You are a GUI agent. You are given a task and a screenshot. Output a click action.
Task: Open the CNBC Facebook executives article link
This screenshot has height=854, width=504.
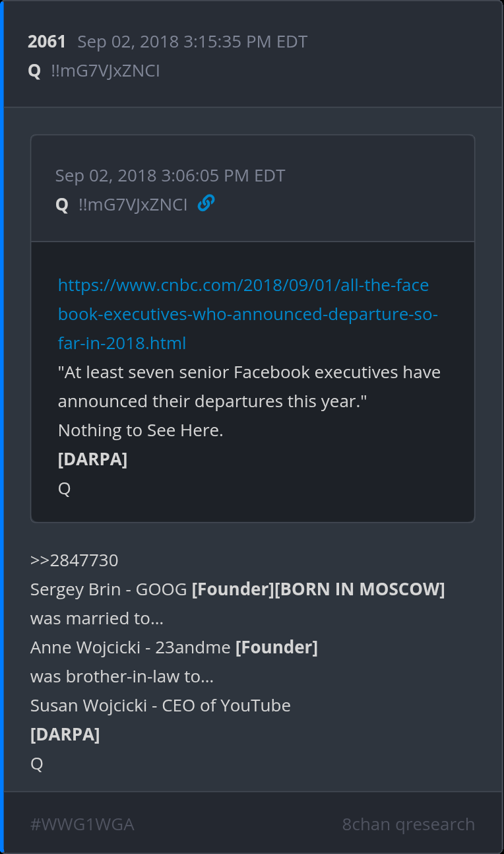[x=243, y=314]
